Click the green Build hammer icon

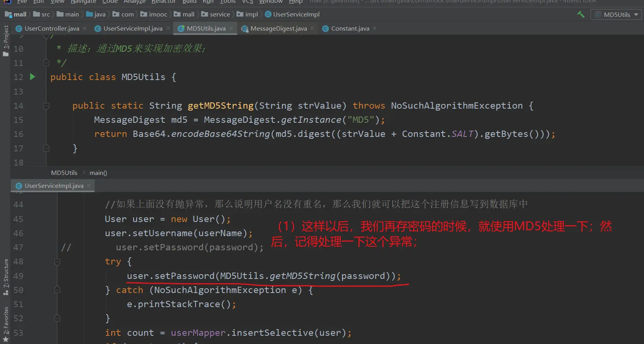click(581, 15)
